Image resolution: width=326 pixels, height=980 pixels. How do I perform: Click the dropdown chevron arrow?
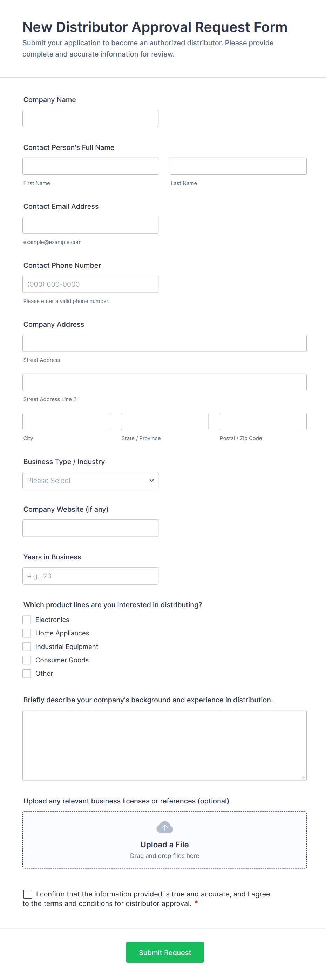point(151,480)
